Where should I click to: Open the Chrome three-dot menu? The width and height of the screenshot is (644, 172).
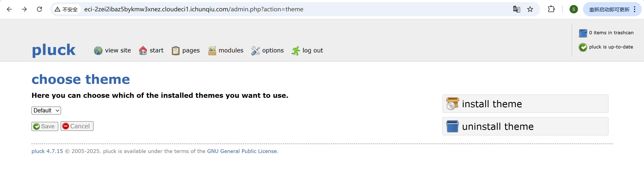tap(635, 9)
